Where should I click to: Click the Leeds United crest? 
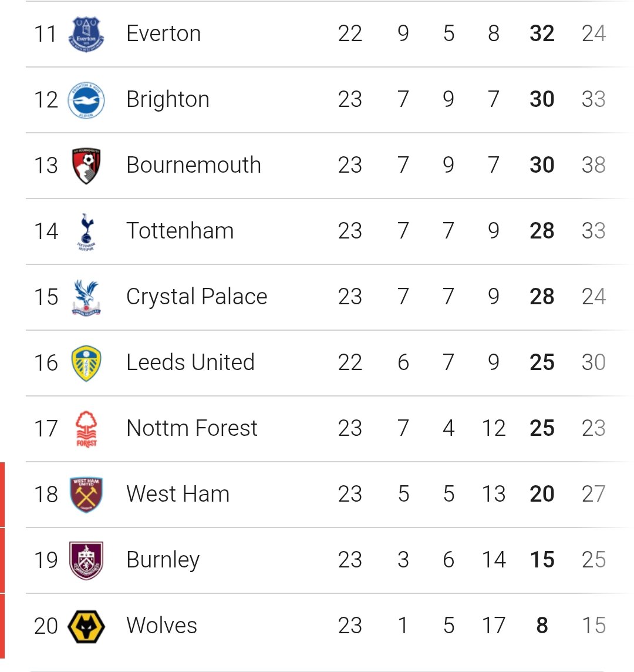tap(86, 363)
